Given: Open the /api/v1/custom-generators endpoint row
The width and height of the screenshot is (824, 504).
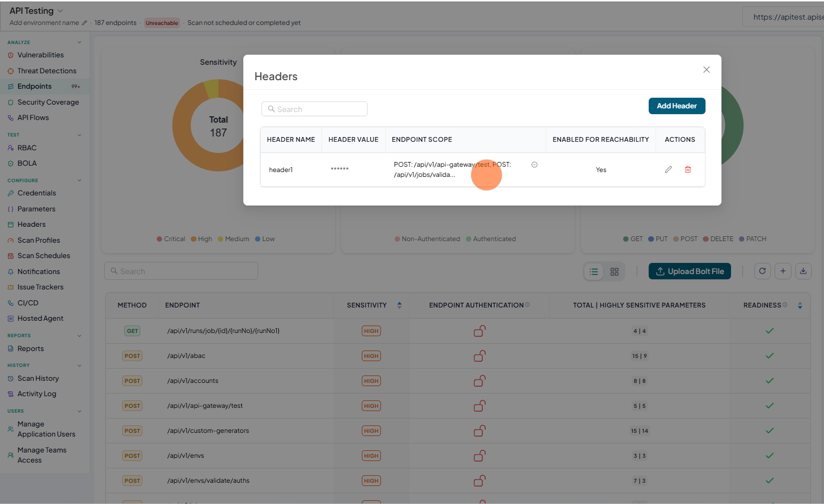Looking at the screenshot, I should click(x=458, y=431).
